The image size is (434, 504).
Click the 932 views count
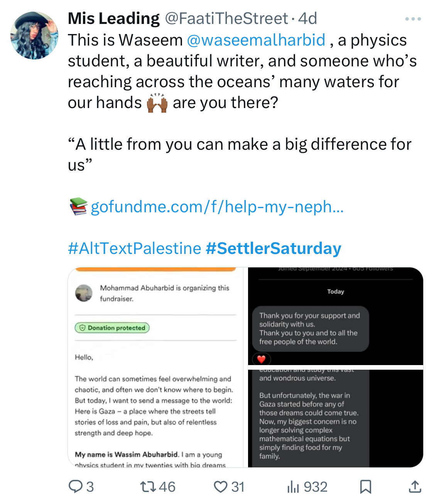coord(316,487)
